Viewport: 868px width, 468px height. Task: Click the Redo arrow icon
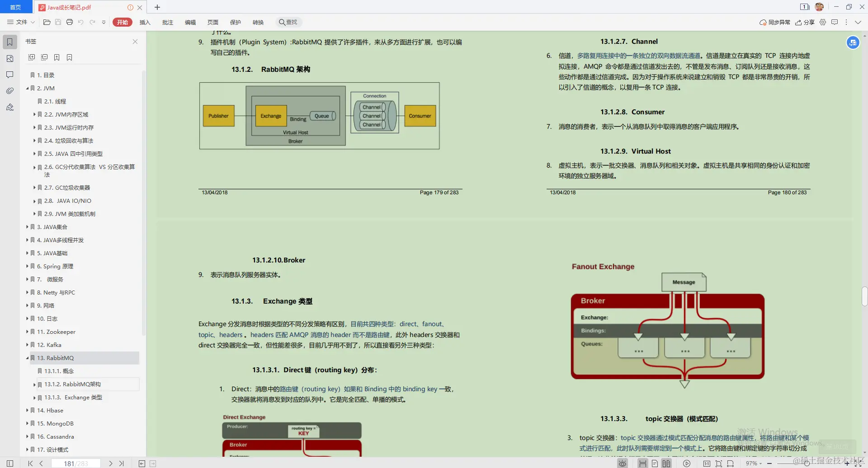92,22
